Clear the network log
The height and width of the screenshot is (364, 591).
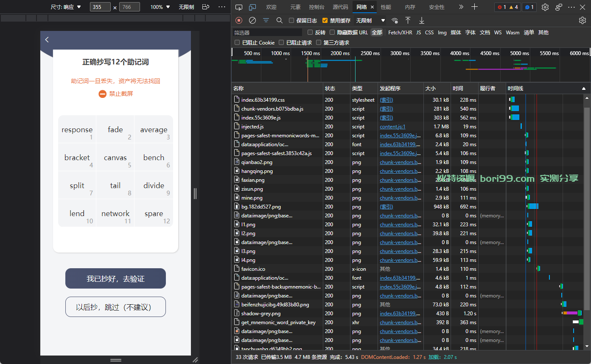252,20
